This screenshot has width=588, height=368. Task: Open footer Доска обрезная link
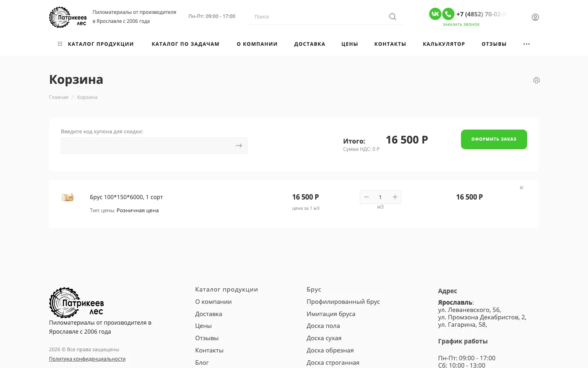(x=330, y=350)
